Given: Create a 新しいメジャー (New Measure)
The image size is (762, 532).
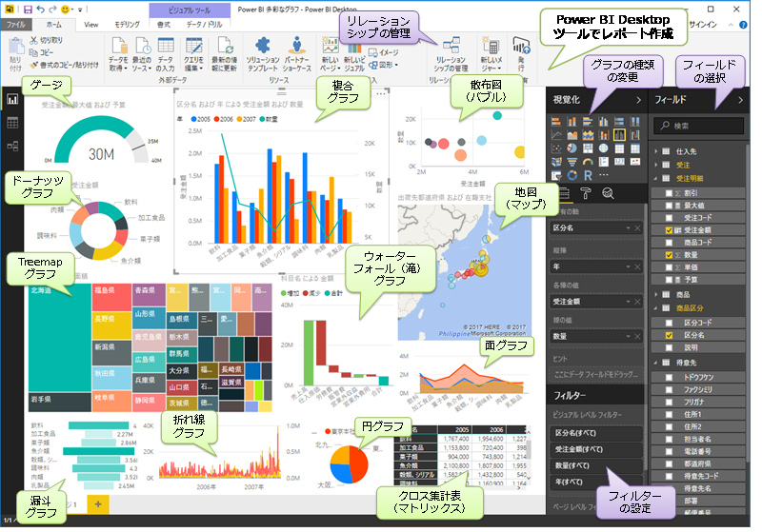Looking at the screenshot, I should tap(491, 54).
